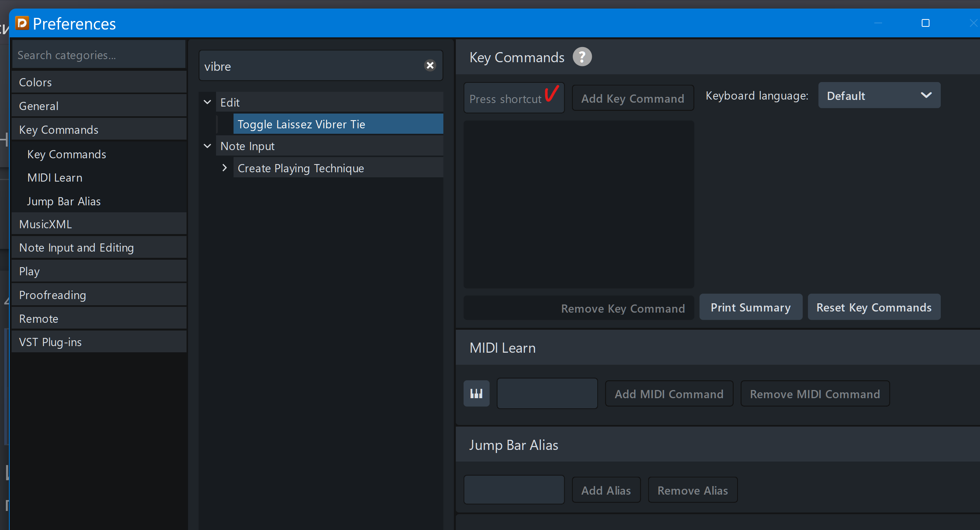Click the Print Summary button
Viewport: 980px width, 530px height.
click(750, 307)
